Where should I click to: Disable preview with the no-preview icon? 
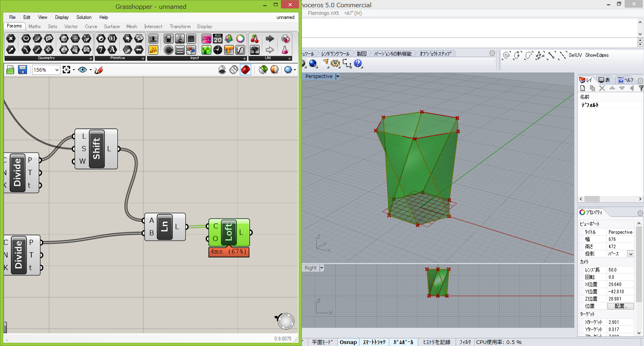[x=222, y=70]
